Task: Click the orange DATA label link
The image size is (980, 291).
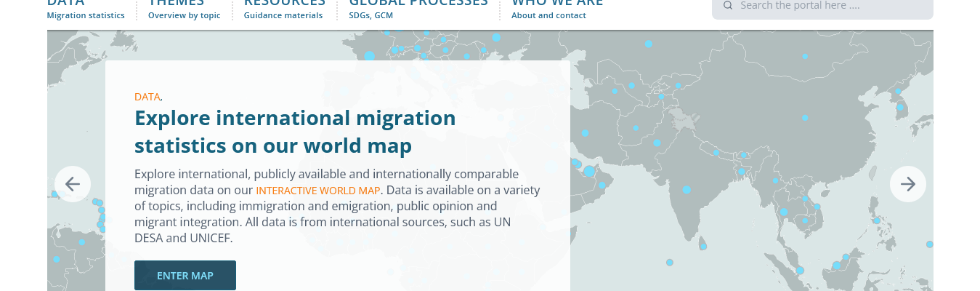Action: [x=147, y=97]
